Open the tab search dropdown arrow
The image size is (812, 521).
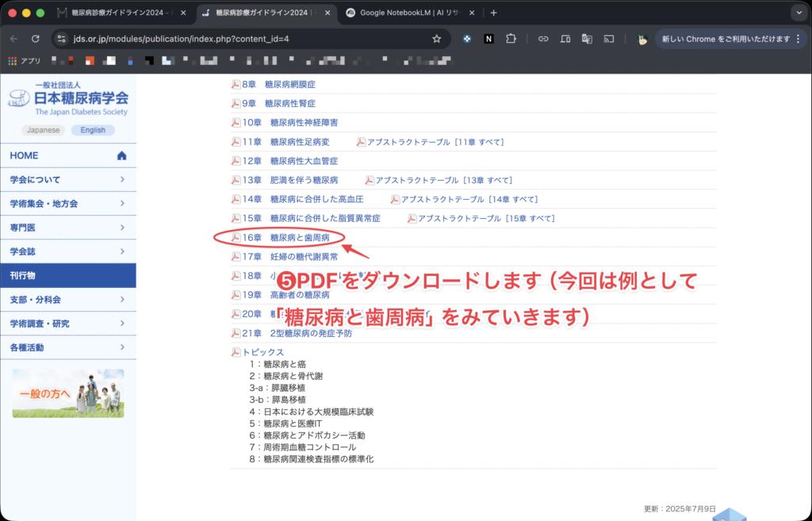tap(797, 13)
